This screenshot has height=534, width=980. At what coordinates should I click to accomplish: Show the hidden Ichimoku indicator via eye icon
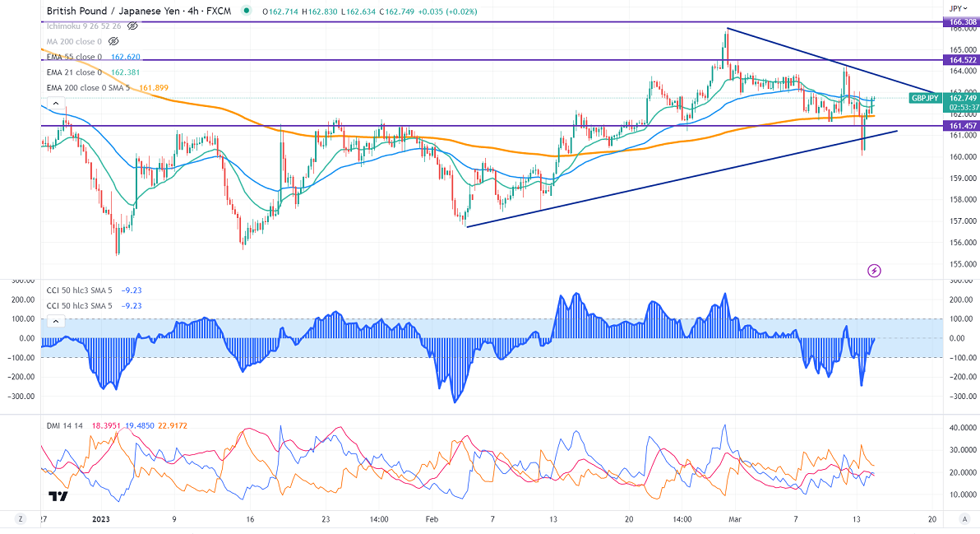(132, 26)
